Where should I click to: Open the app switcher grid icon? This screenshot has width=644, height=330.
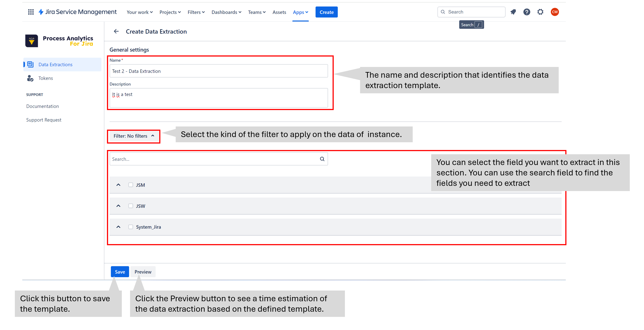[31, 12]
